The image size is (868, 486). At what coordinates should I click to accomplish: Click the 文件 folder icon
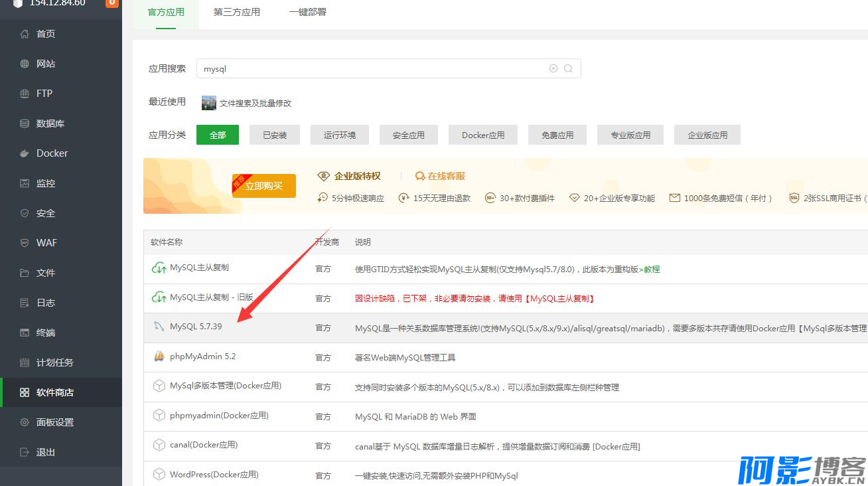[25, 273]
